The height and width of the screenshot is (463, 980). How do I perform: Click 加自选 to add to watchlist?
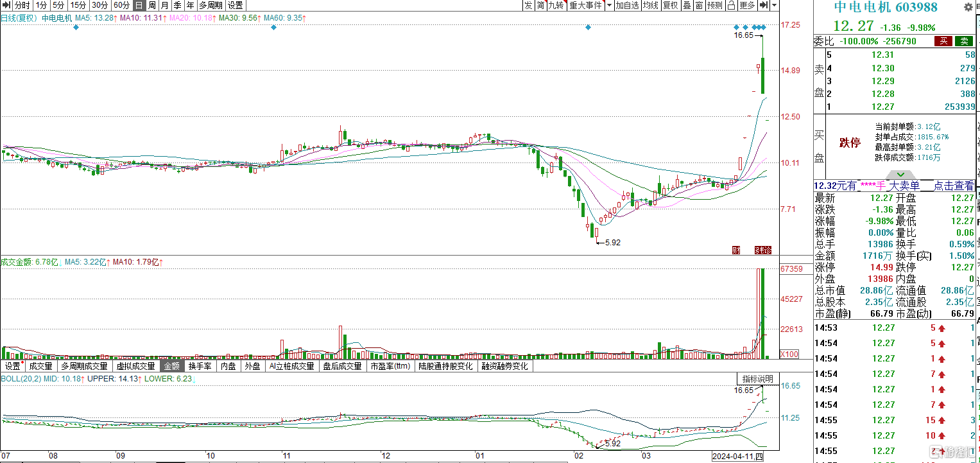(627, 5)
